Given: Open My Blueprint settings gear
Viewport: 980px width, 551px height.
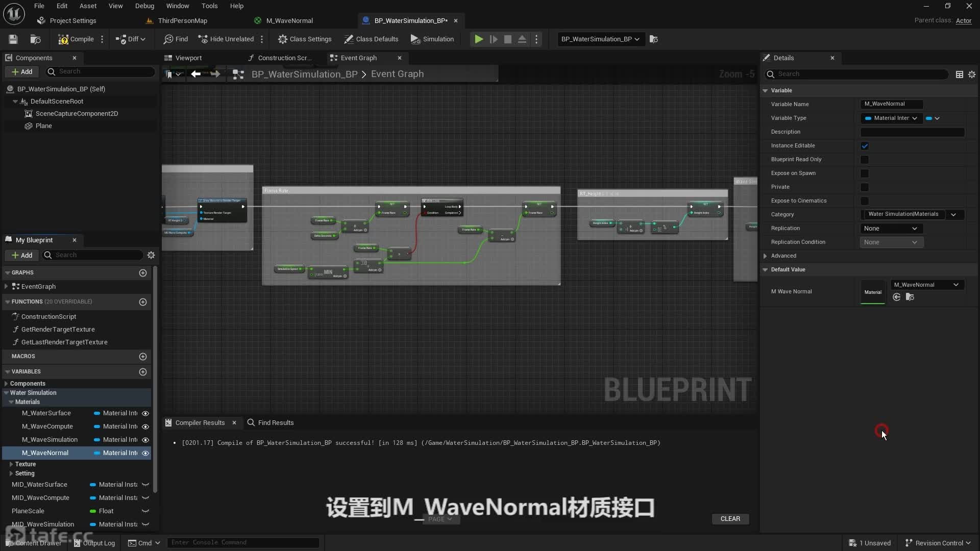Looking at the screenshot, I should [151, 255].
